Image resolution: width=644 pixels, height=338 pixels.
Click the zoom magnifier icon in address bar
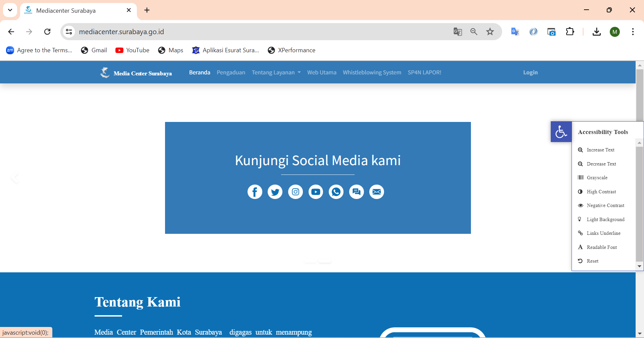coord(474,32)
